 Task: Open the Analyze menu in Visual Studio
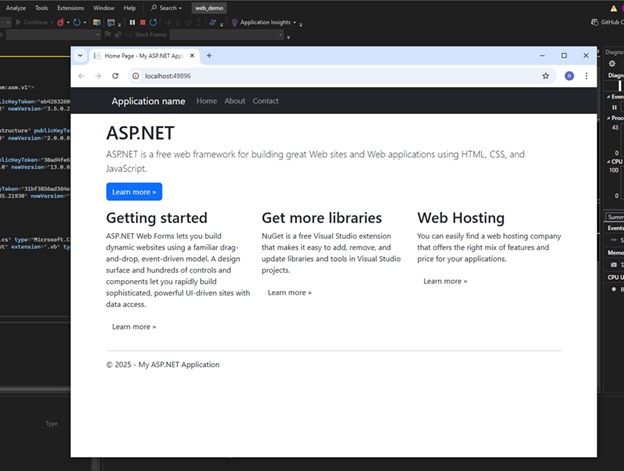16,8
